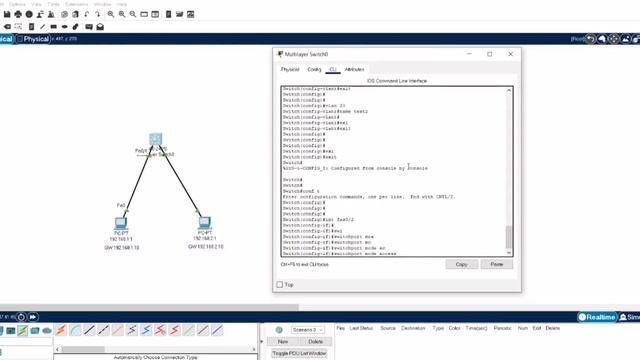Click the GW 192.168.2.10 note label
This screenshot has height=360, width=640.
pyautogui.click(x=206, y=247)
